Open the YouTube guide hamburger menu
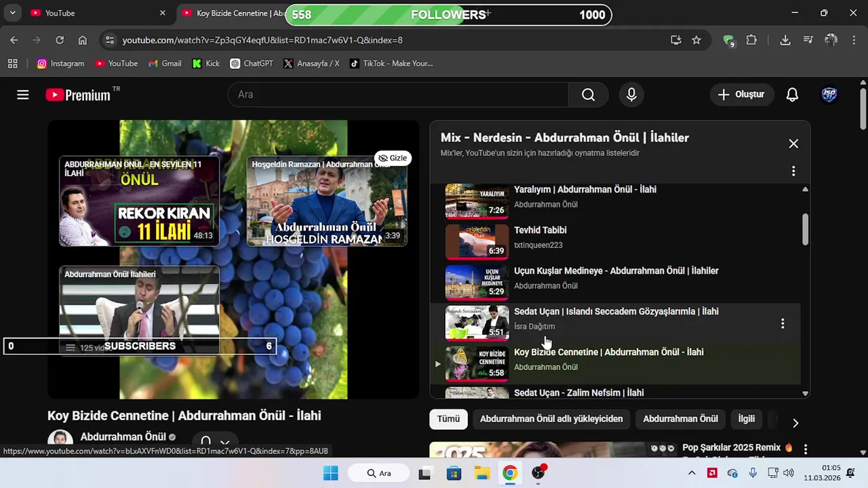The image size is (868, 488). [23, 95]
